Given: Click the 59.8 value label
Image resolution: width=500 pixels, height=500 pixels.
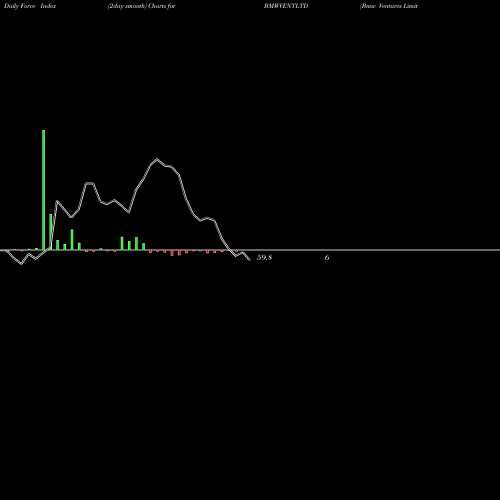Looking at the screenshot, I should (264, 258).
